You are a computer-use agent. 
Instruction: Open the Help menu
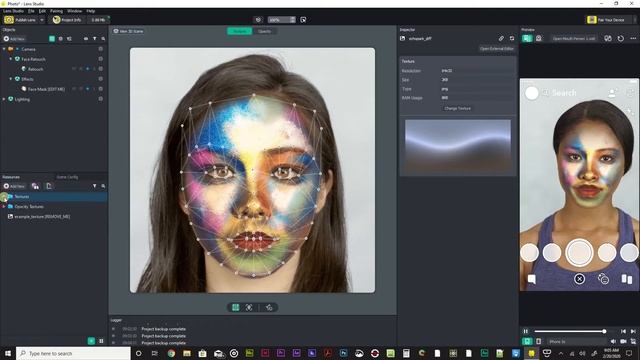91,11
